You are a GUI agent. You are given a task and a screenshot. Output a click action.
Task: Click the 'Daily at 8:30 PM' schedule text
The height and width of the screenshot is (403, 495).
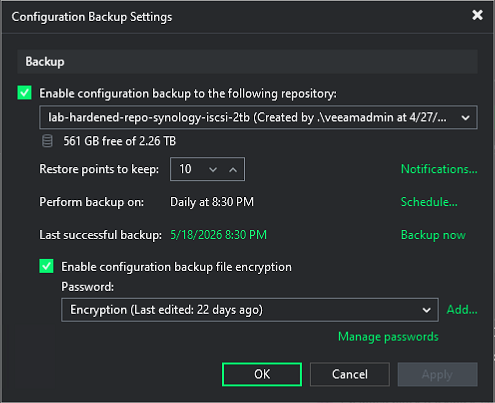[212, 202]
